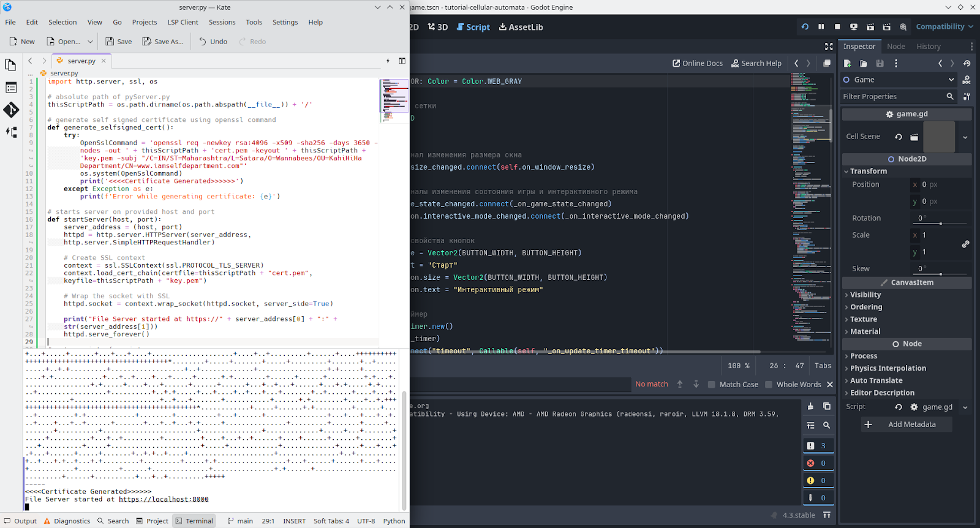Open Kate's Git panel icon in sidebar
Viewport: 980px width, 528px height.
[11, 110]
